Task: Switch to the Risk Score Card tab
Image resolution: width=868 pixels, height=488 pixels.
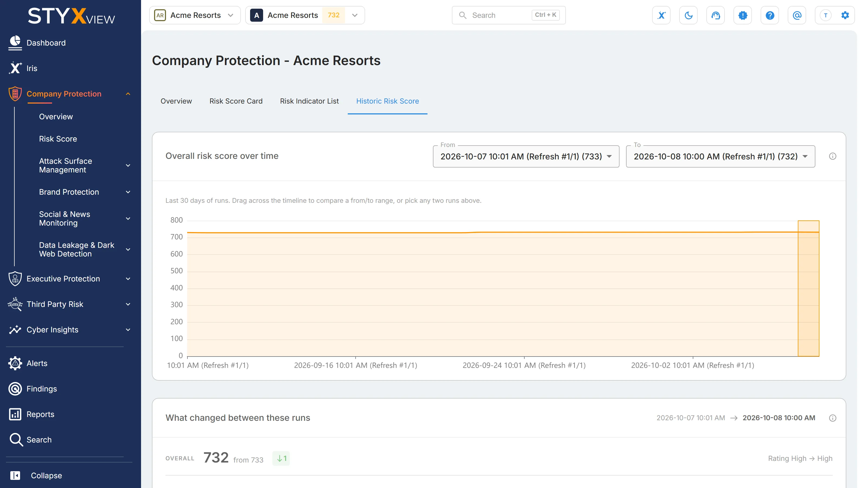Action: click(x=236, y=101)
